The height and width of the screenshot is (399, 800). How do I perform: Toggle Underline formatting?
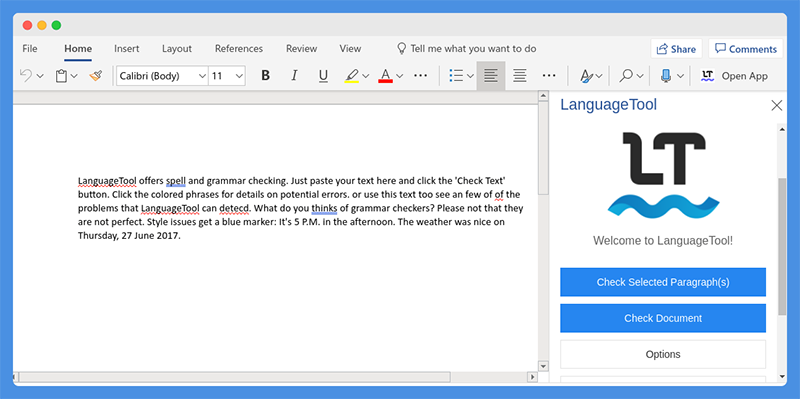tap(323, 76)
